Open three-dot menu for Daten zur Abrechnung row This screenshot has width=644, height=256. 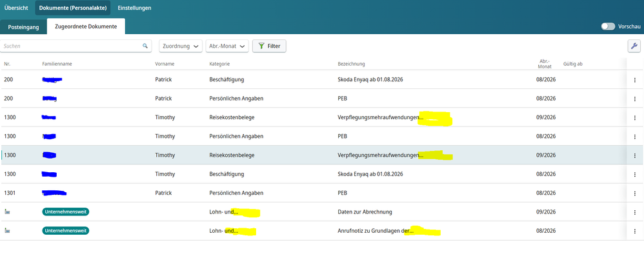point(634,212)
